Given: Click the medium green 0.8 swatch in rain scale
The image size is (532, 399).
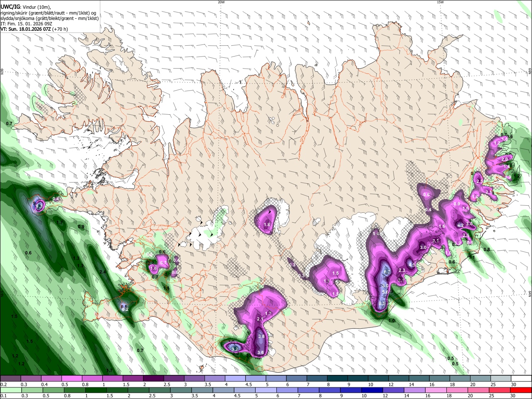Looking at the screenshot, I should pos(74,390).
